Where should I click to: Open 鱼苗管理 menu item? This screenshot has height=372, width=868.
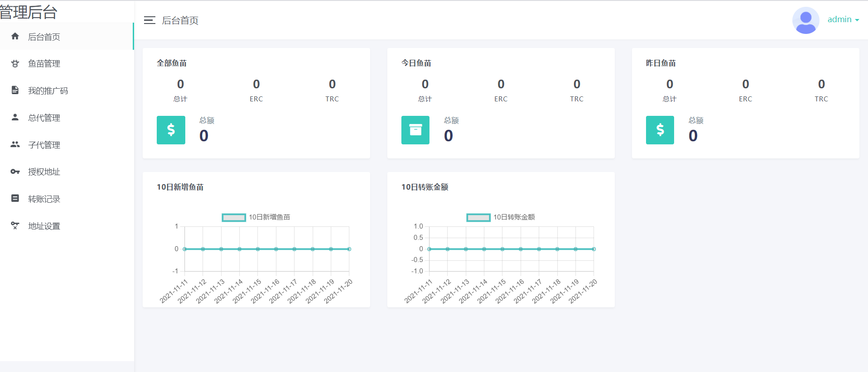point(44,64)
